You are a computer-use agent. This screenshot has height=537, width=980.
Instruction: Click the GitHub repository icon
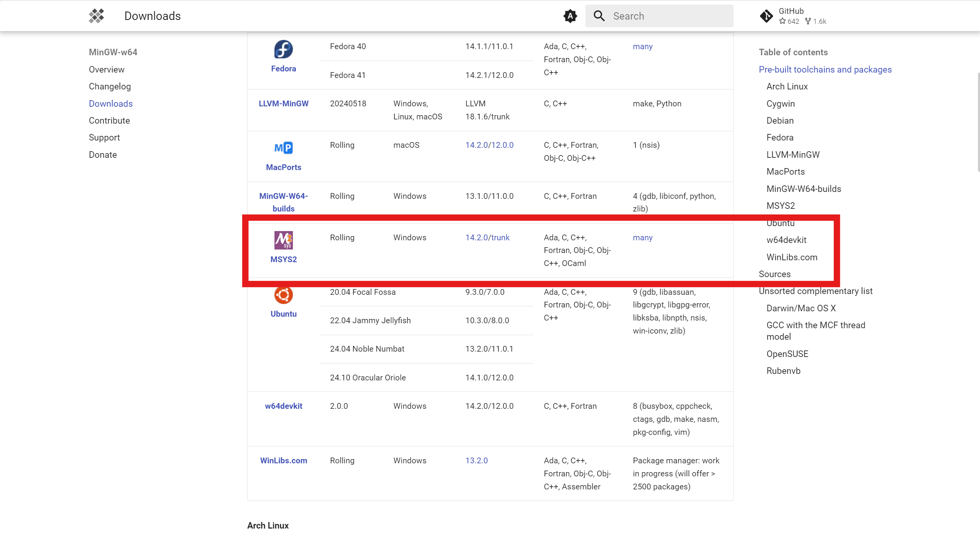coord(766,16)
